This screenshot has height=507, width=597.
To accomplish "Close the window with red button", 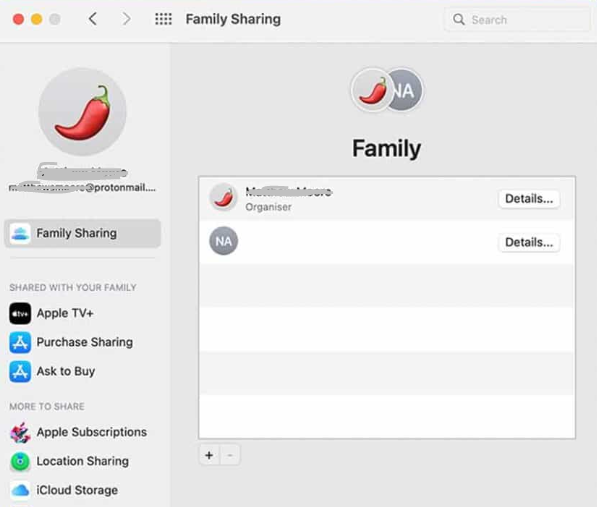I will coord(18,19).
